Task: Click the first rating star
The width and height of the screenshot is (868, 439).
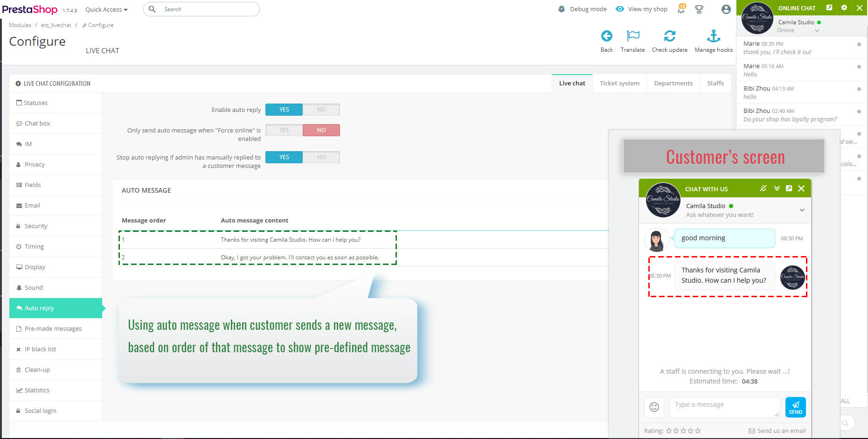Action: 669,431
